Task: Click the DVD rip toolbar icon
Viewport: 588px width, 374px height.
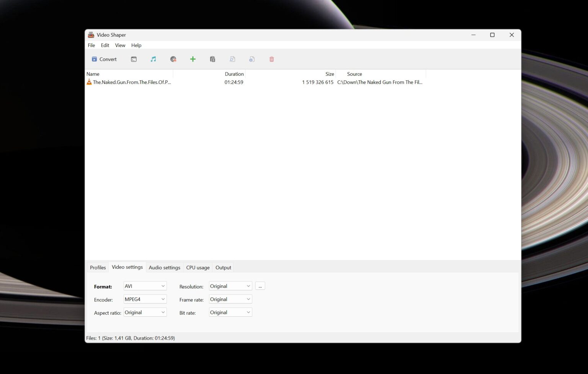Action: pyautogui.click(x=173, y=59)
